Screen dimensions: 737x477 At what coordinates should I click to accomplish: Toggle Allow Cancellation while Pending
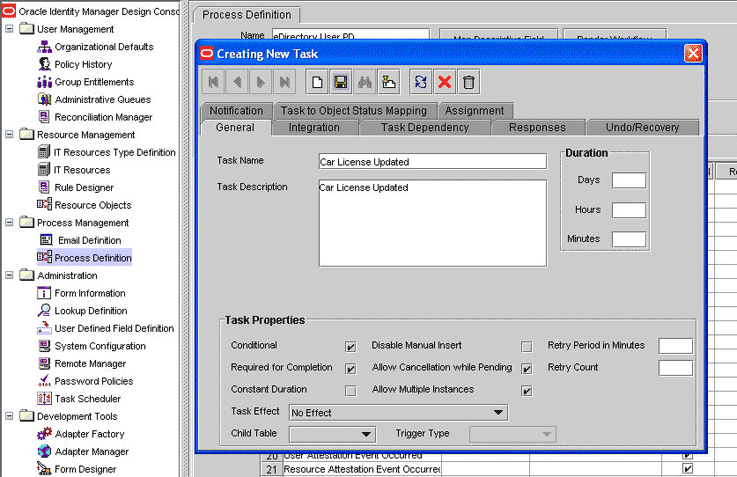click(x=526, y=369)
